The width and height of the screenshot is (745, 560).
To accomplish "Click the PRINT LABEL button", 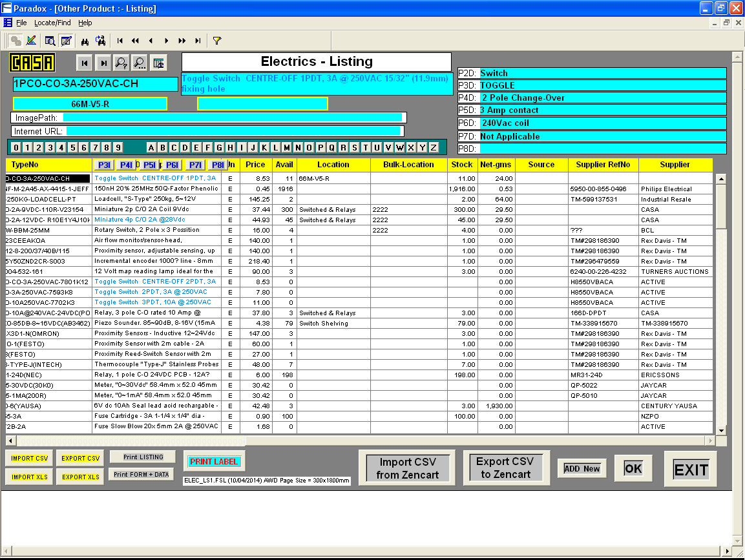I will point(214,462).
